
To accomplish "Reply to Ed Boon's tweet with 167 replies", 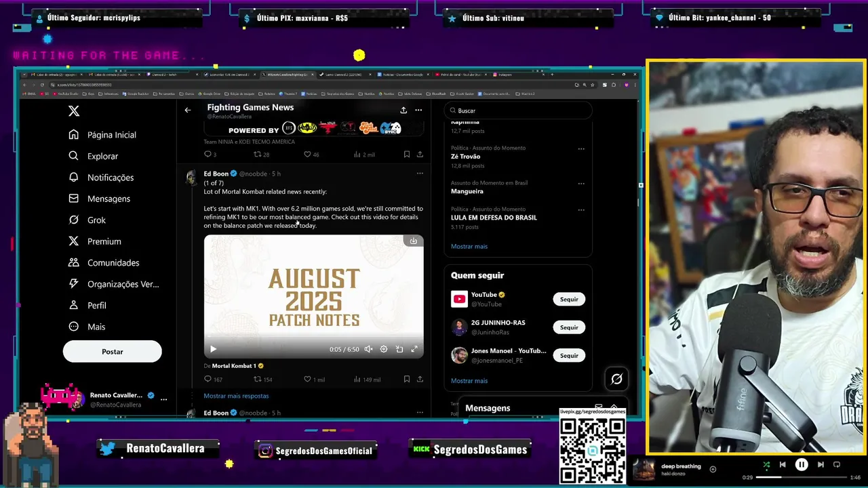I will [213, 380].
